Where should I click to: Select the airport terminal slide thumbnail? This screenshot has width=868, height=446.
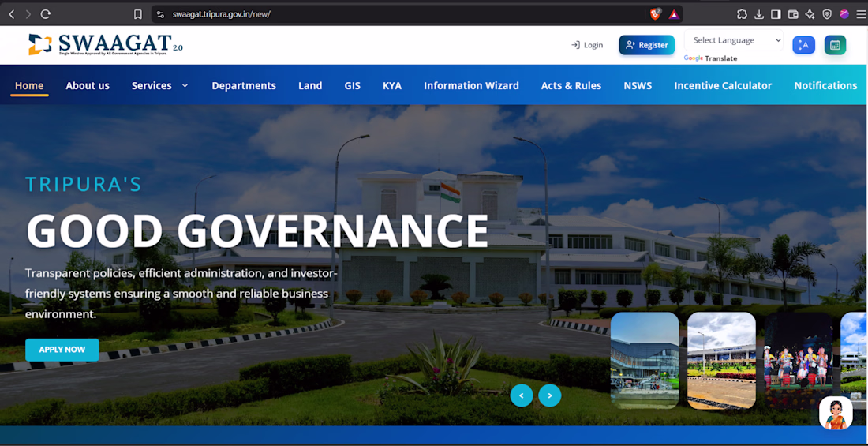coord(721,361)
